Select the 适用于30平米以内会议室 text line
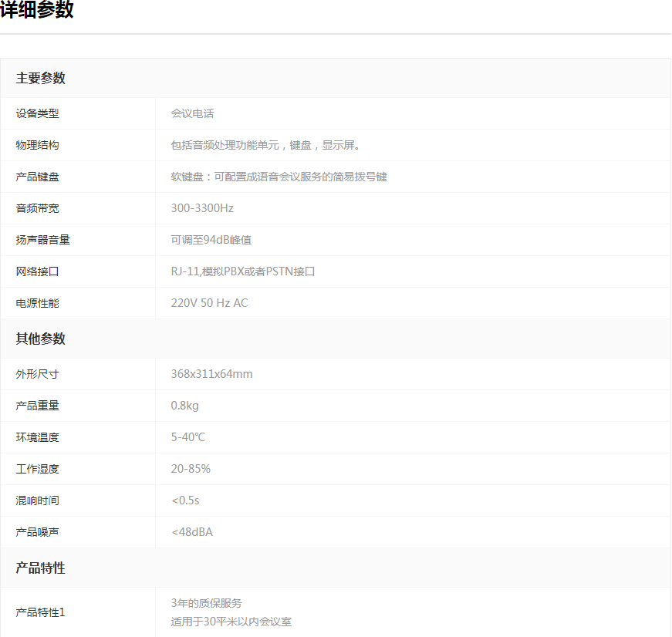The width and height of the screenshot is (672, 637). coord(231,622)
